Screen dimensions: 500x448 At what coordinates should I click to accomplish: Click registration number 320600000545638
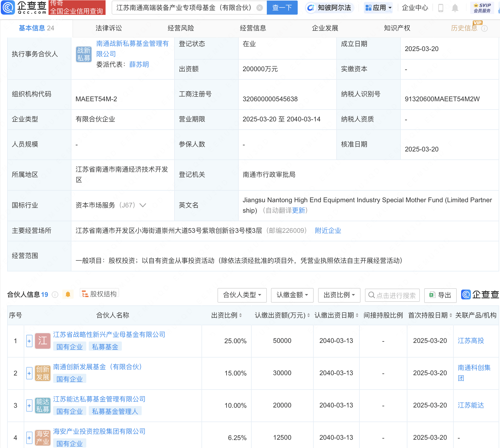[x=270, y=99]
